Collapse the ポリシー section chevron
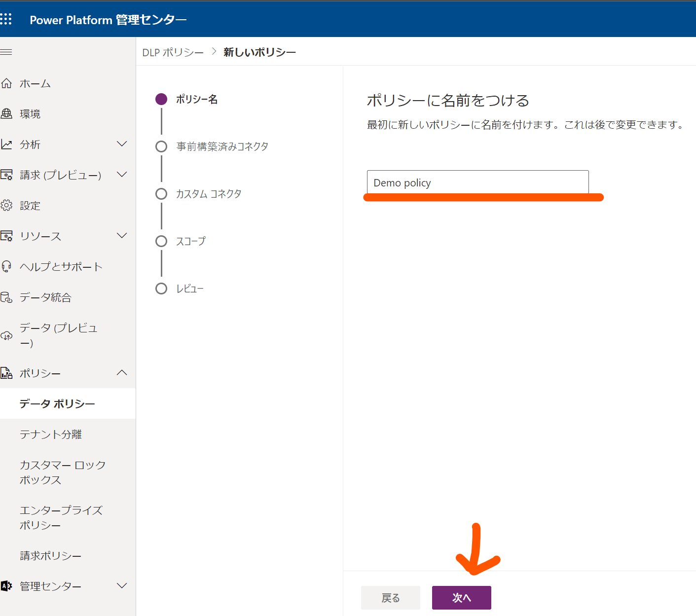 [x=122, y=373]
